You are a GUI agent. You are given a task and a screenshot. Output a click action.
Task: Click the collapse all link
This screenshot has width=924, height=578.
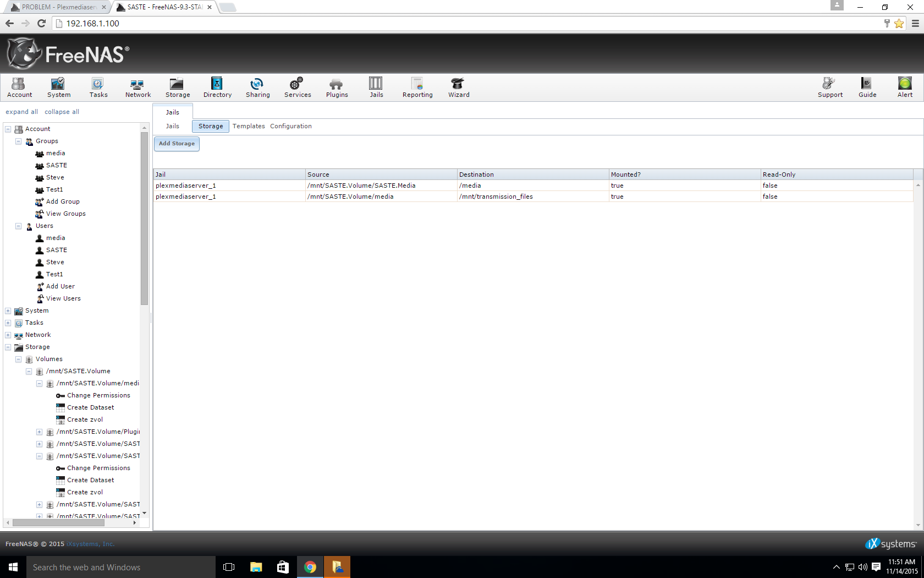[x=62, y=112]
